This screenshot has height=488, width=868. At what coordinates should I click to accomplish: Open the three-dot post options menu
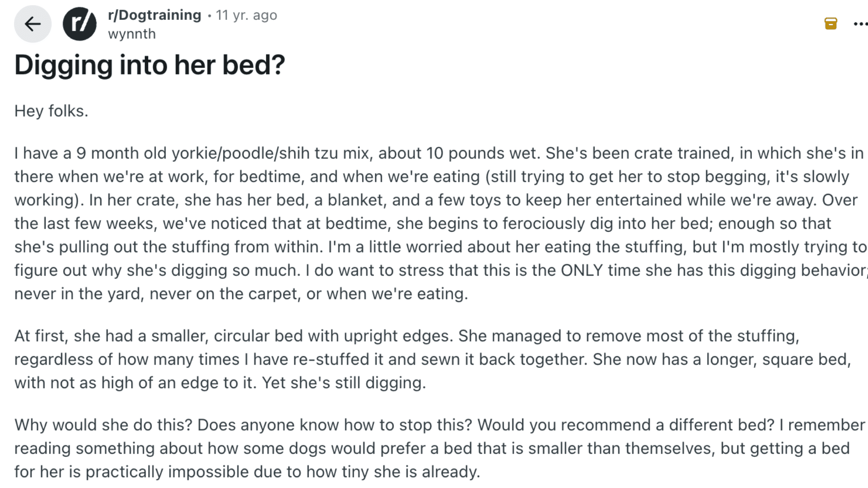pos(860,23)
